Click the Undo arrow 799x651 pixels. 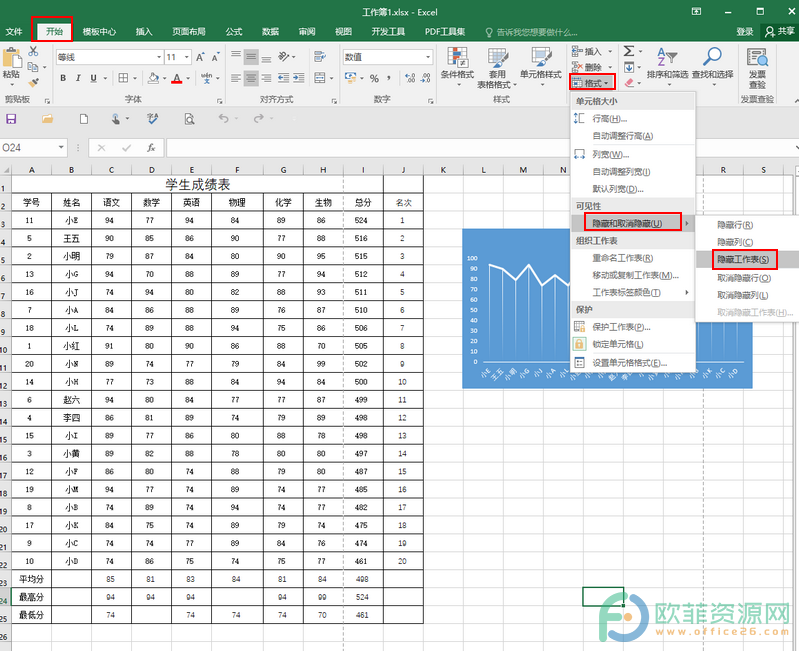pyautogui.click(x=224, y=118)
